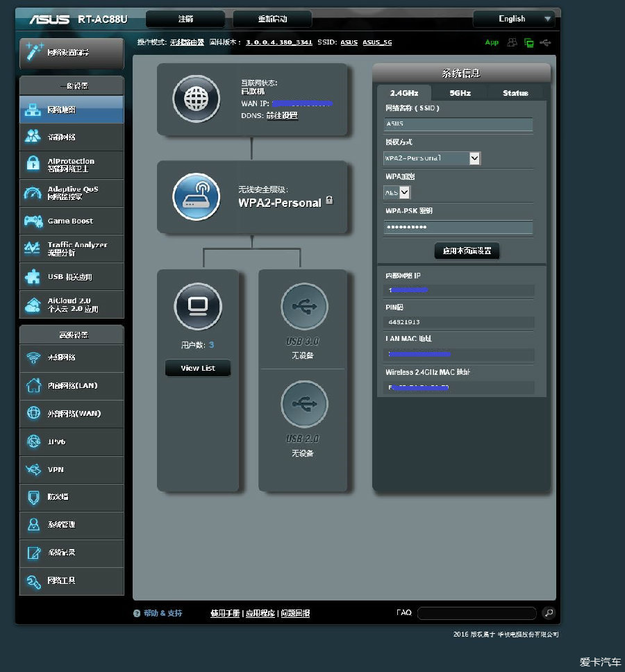Screen dimensions: 625x672
Task: Click the FAQ search magnifier icon
Action: pyautogui.click(x=549, y=613)
